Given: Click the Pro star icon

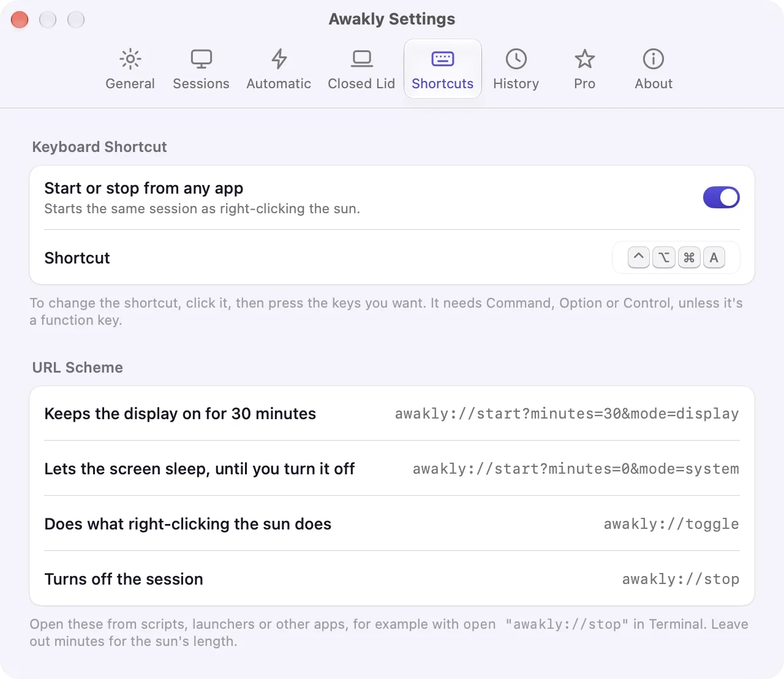Looking at the screenshot, I should tap(584, 59).
